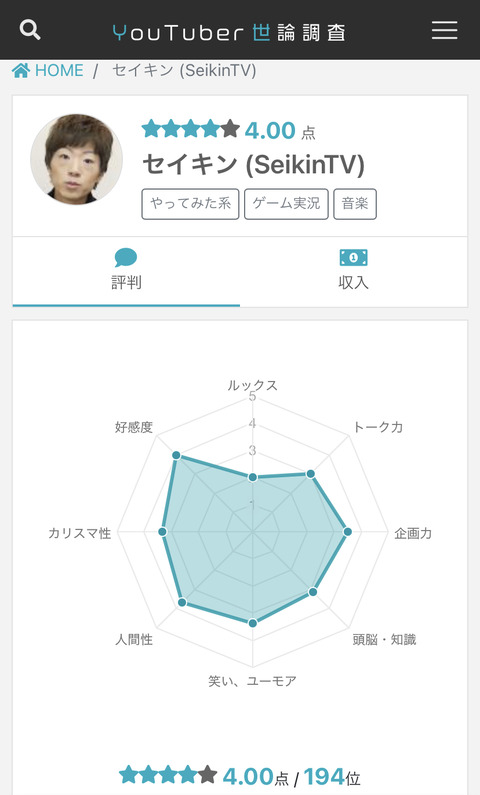
Task: Click the 194位 ranking text
Action: pos(332,776)
